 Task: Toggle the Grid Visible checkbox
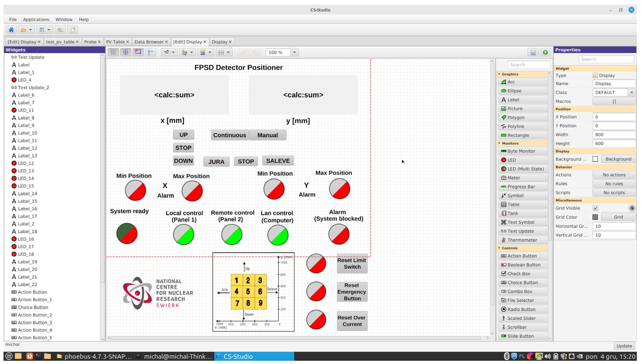[595, 208]
